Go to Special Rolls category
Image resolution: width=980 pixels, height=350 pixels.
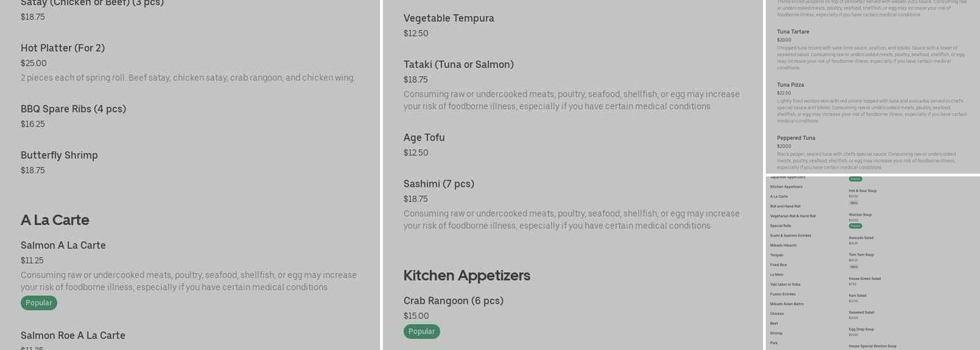click(780, 226)
